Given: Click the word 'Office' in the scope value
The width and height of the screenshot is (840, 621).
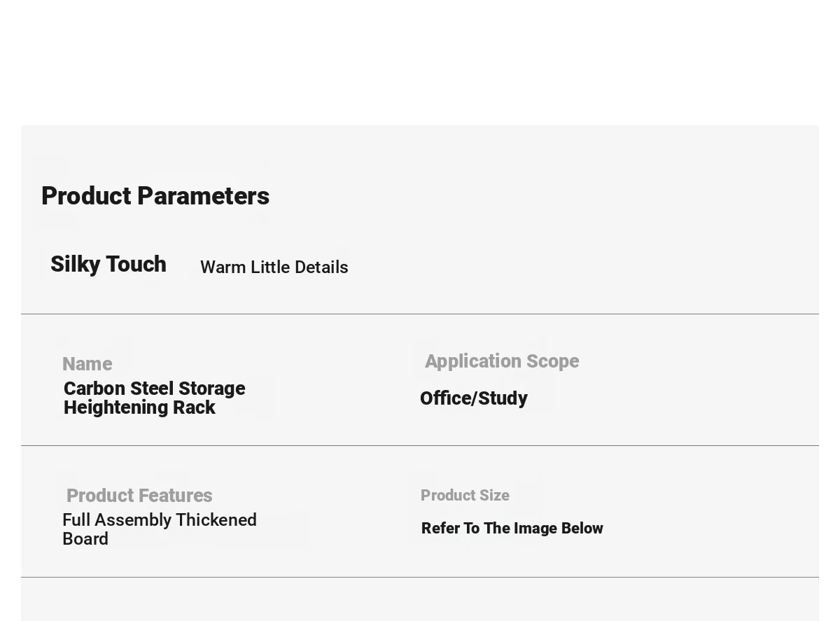Looking at the screenshot, I should (x=446, y=398).
